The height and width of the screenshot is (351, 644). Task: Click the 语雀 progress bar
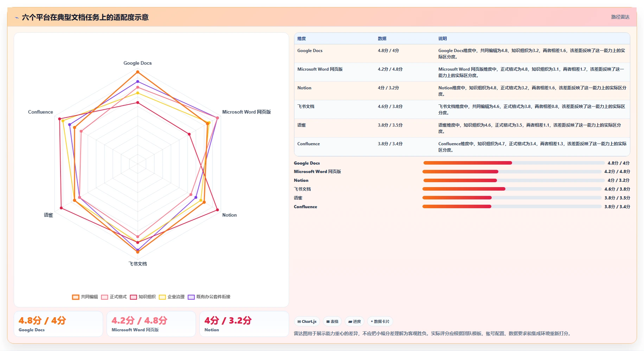(x=512, y=198)
